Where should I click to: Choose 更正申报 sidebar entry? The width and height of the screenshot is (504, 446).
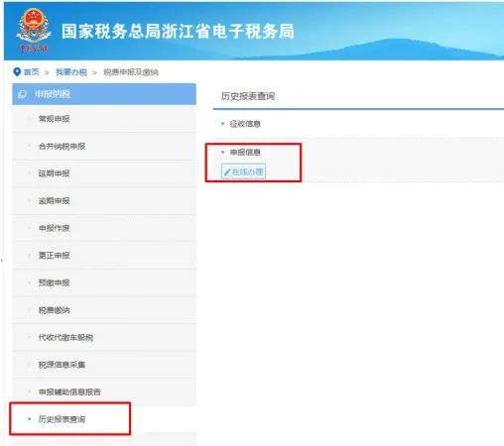pos(104,256)
